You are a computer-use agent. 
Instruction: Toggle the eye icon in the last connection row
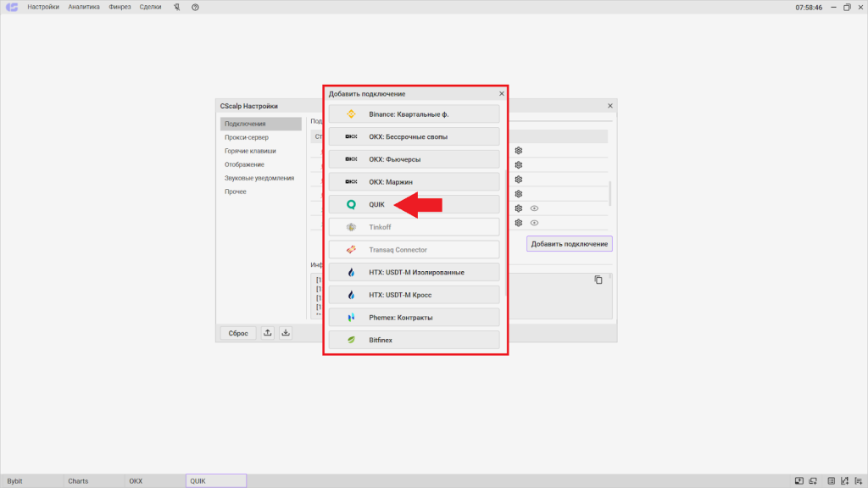pos(534,223)
